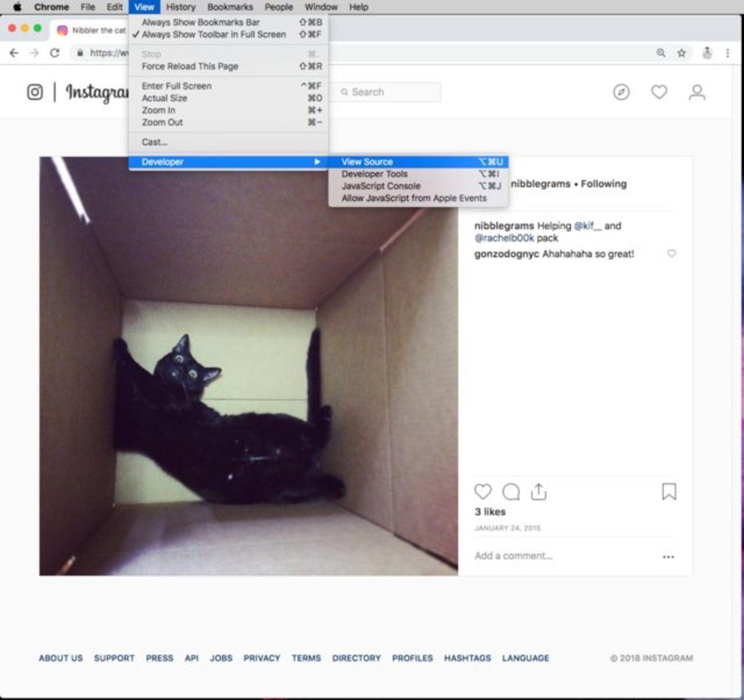Open the PRIVACY footer link
744x700 pixels.
click(x=262, y=658)
